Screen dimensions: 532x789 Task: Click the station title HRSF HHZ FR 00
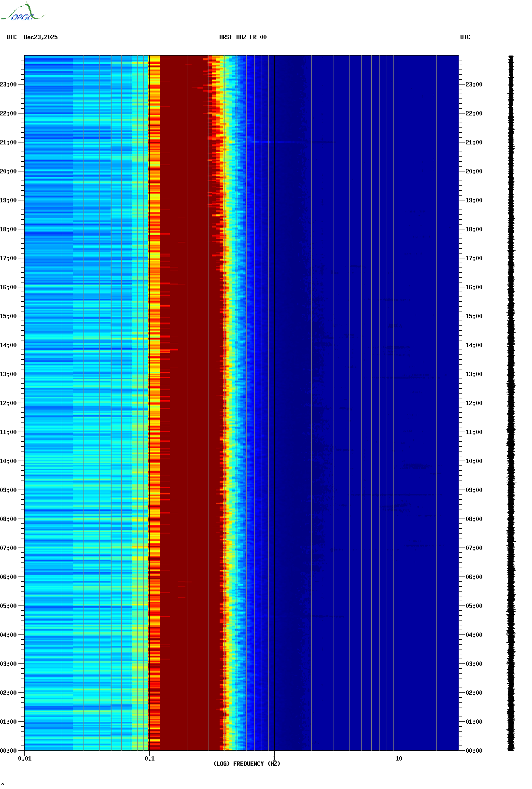point(243,37)
